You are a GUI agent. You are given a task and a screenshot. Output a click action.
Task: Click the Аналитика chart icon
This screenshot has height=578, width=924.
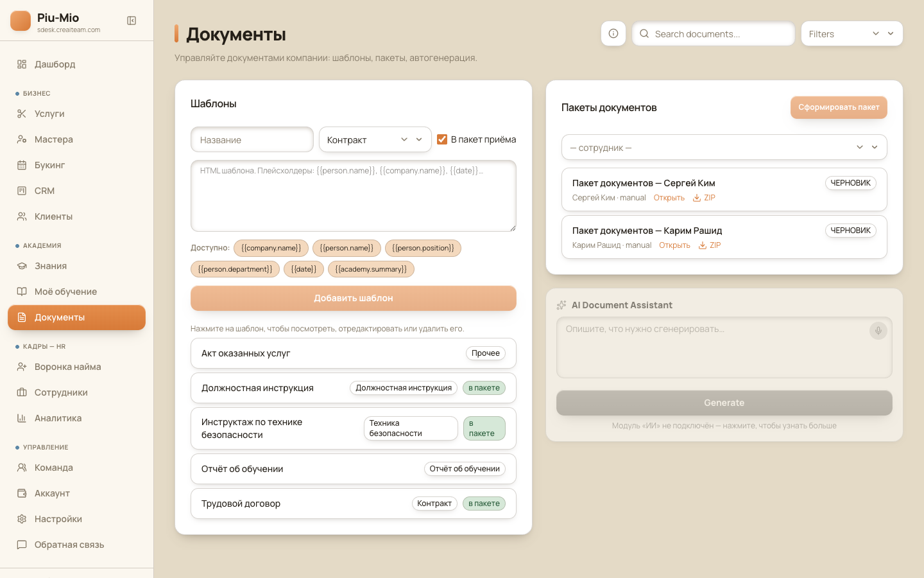22,418
